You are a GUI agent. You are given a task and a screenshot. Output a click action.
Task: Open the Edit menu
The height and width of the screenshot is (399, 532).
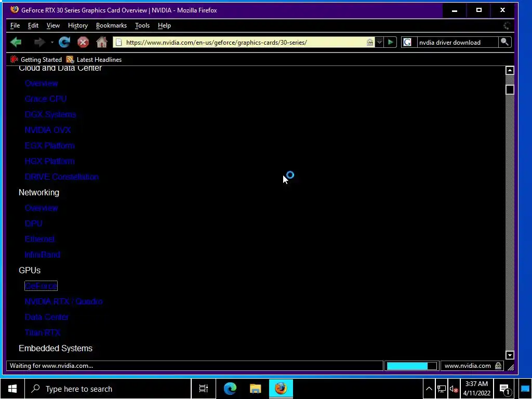coord(33,25)
